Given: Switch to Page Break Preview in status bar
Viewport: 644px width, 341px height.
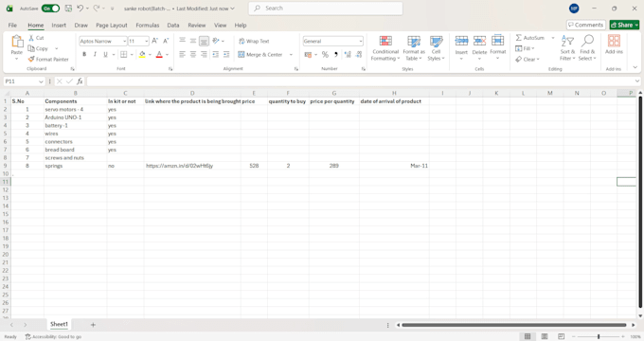Looking at the screenshot, I should (x=562, y=336).
